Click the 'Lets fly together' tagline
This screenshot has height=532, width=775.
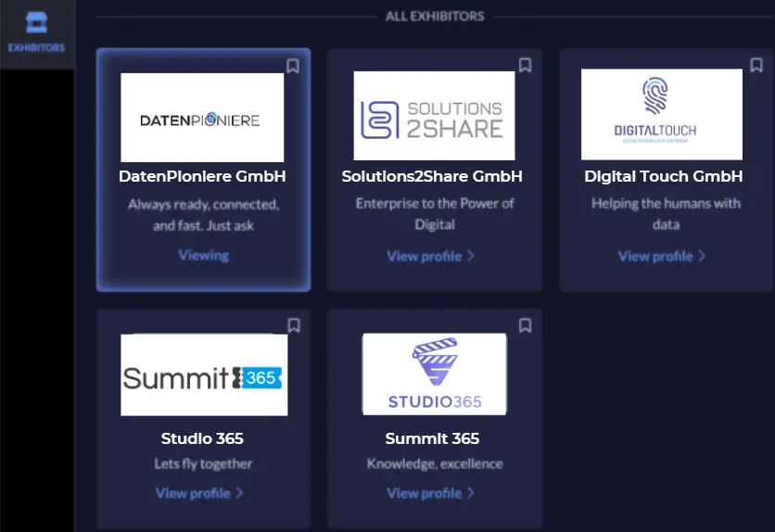click(x=203, y=463)
